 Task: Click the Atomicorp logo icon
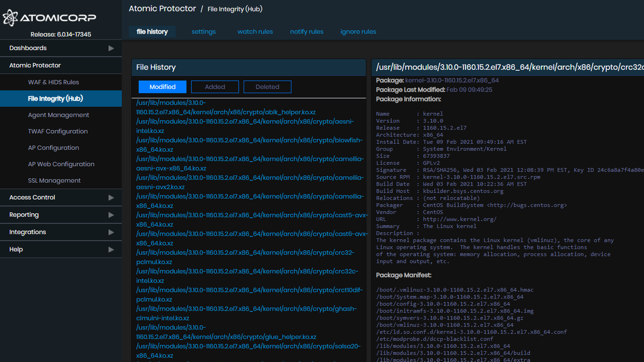point(10,17)
